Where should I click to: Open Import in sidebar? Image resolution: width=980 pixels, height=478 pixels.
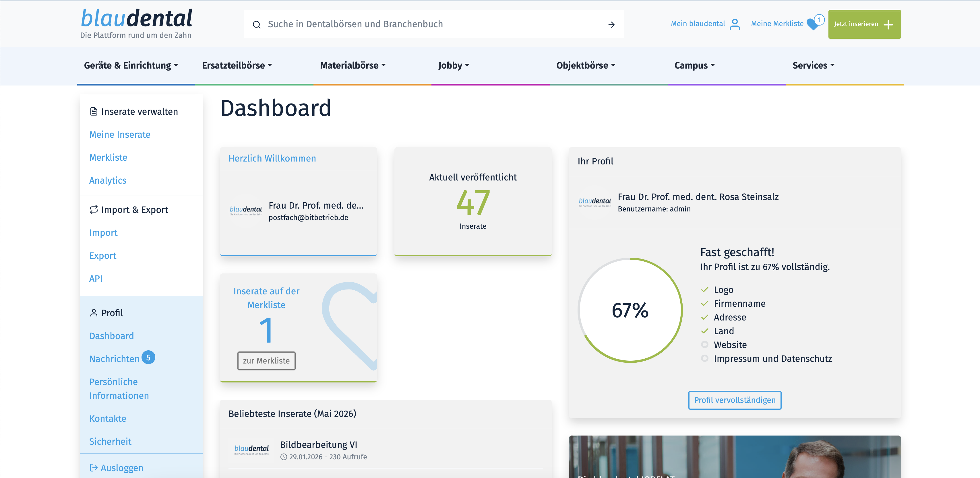point(103,233)
